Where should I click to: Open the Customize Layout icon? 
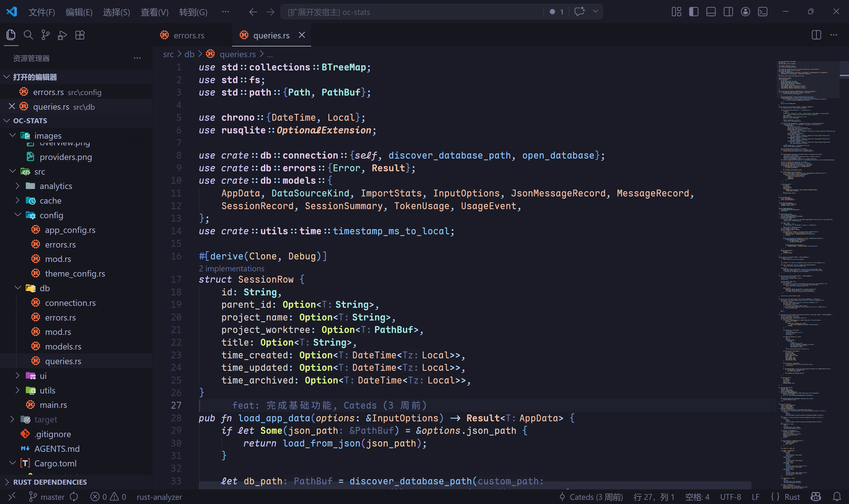pos(676,12)
